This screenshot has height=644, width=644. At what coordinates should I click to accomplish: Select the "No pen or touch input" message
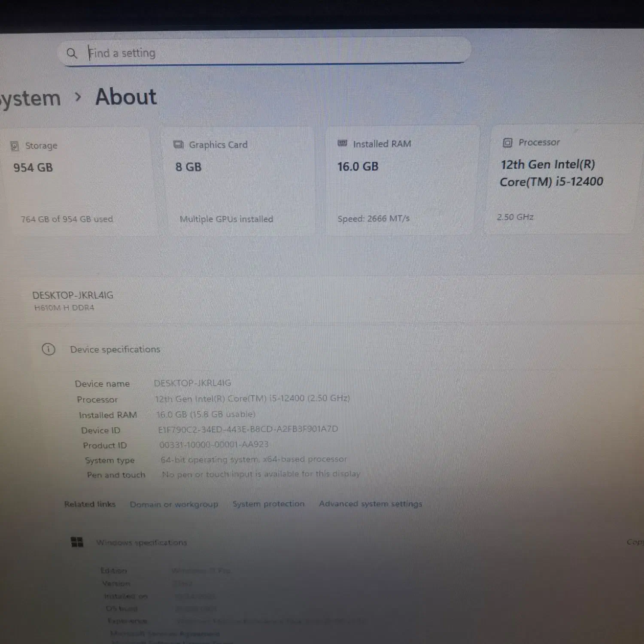point(261,474)
